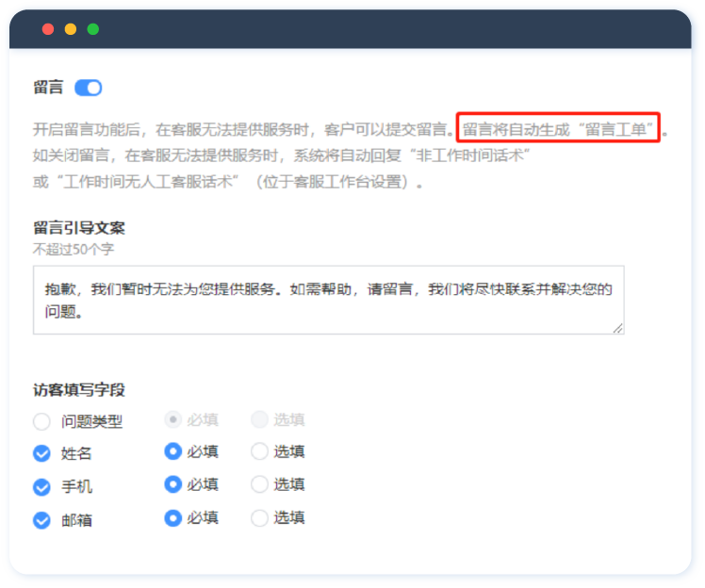This screenshot has width=705, height=588.
Task: Uncheck the 邮箱 checkbox
Action: coord(41,520)
